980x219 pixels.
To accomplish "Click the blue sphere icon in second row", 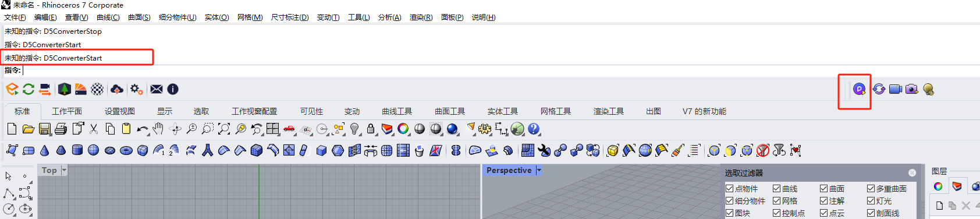I will coord(93,151).
